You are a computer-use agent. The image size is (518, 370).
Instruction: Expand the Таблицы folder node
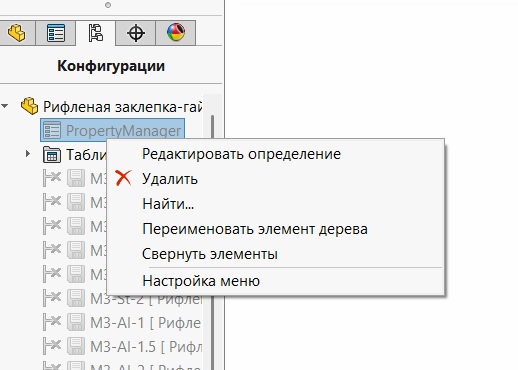point(28,154)
